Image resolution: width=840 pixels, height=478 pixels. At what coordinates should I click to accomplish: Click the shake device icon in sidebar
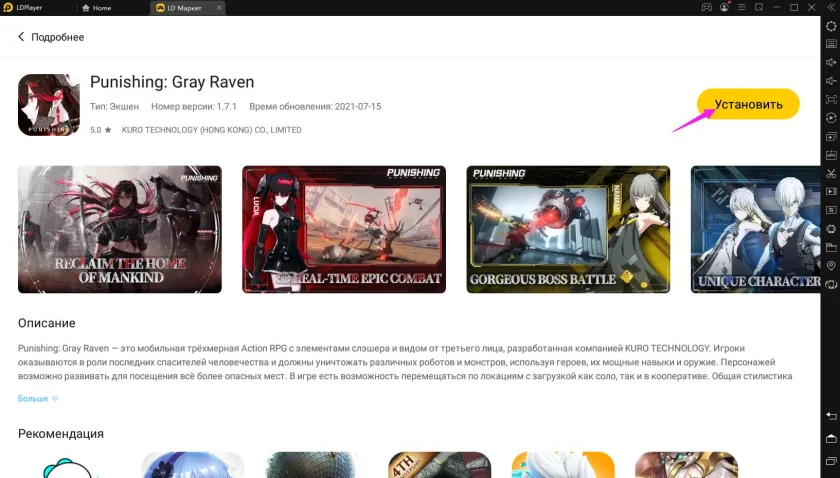(x=831, y=229)
